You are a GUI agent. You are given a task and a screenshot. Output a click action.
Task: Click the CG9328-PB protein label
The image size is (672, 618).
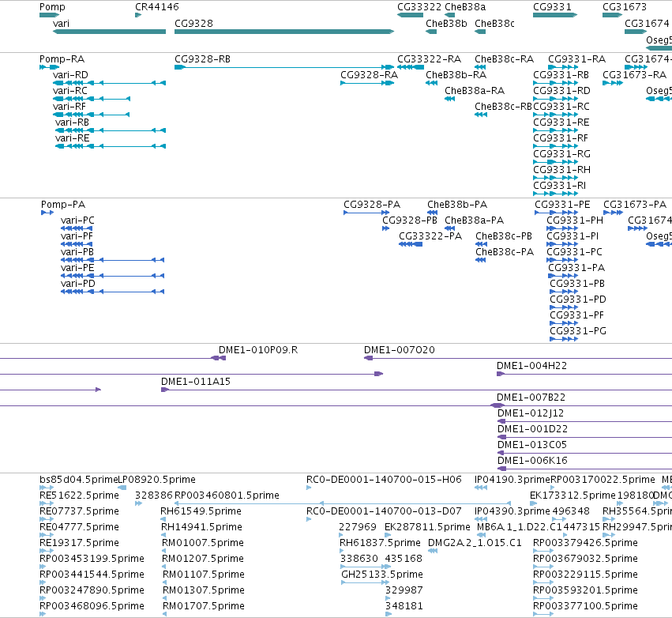[x=410, y=220]
